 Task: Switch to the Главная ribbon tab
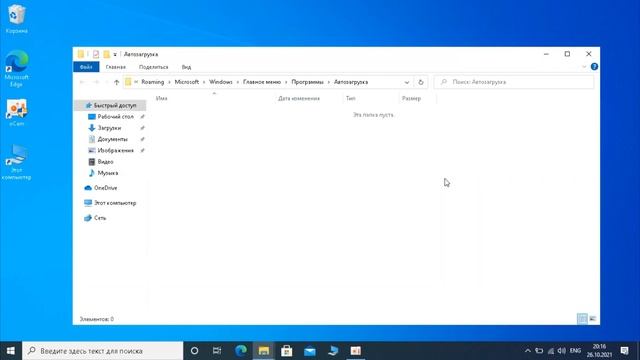(x=116, y=67)
